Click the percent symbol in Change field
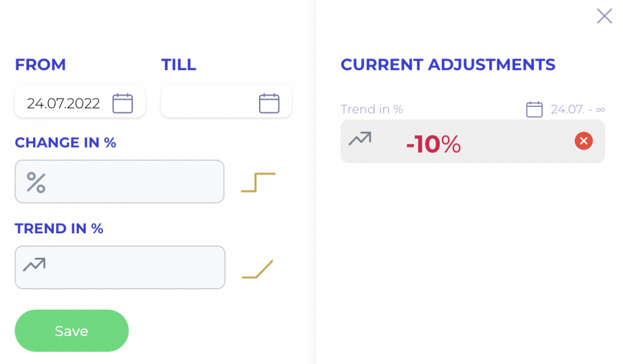 tap(36, 183)
